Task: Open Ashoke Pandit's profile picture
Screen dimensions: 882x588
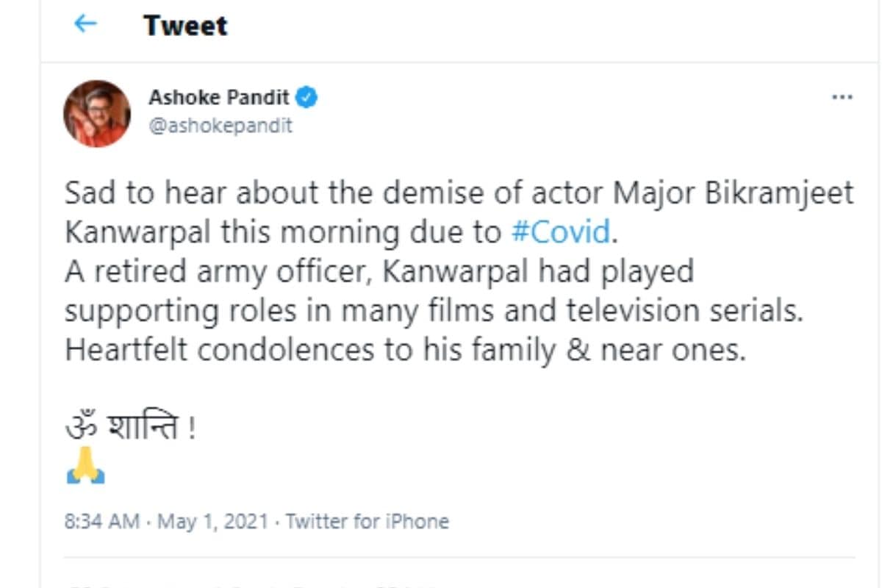Action: coord(96,113)
